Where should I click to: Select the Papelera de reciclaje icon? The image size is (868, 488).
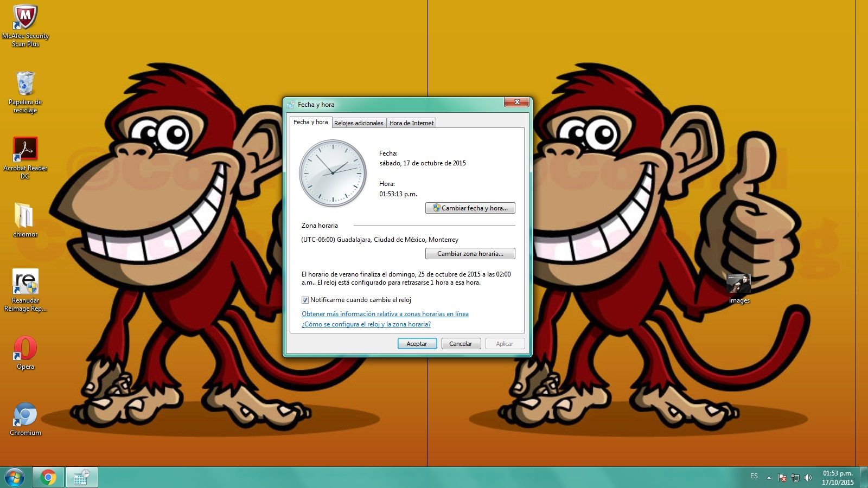[x=25, y=85]
